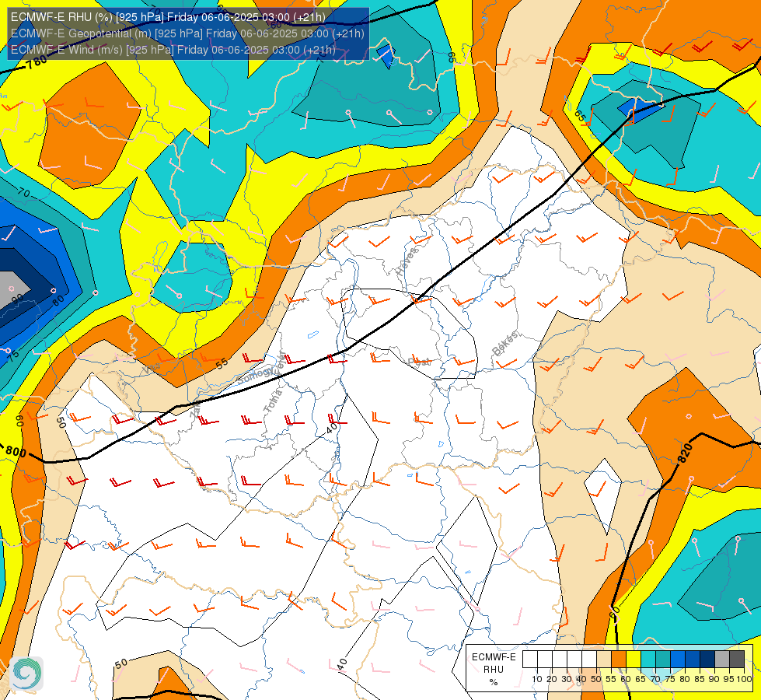Image resolution: width=761 pixels, height=700 pixels.
Task: Click legend tick label '85'
Action: pos(700,679)
